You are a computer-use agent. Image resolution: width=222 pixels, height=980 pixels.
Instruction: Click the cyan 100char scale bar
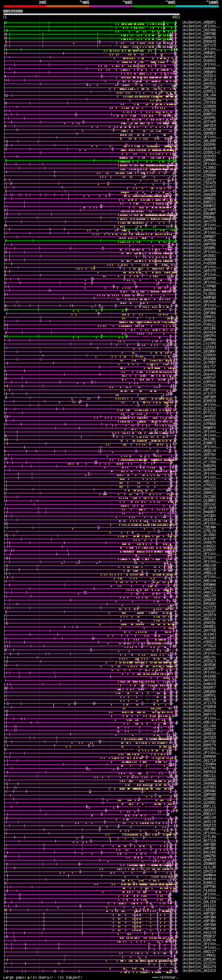pyautogui.click(x=155, y=977)
